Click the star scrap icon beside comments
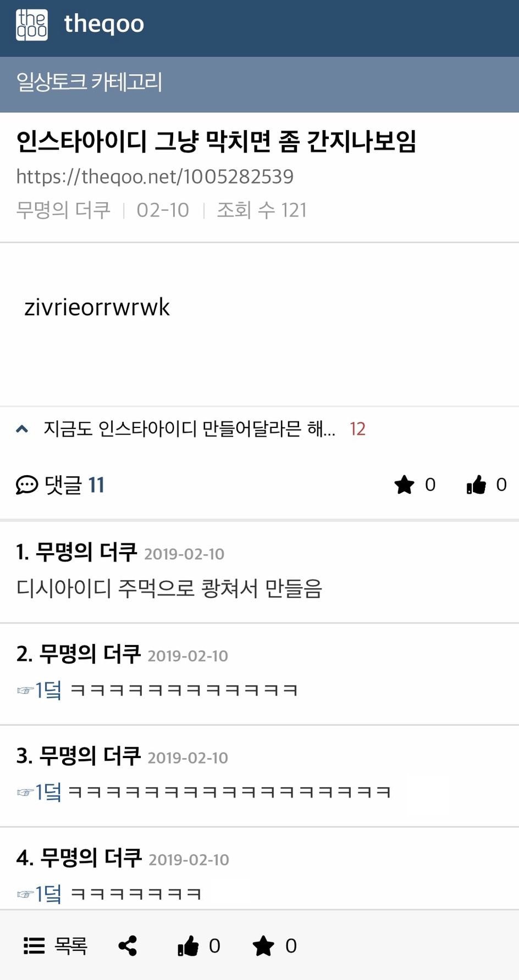The image size is (519, 980). point(404,485)
